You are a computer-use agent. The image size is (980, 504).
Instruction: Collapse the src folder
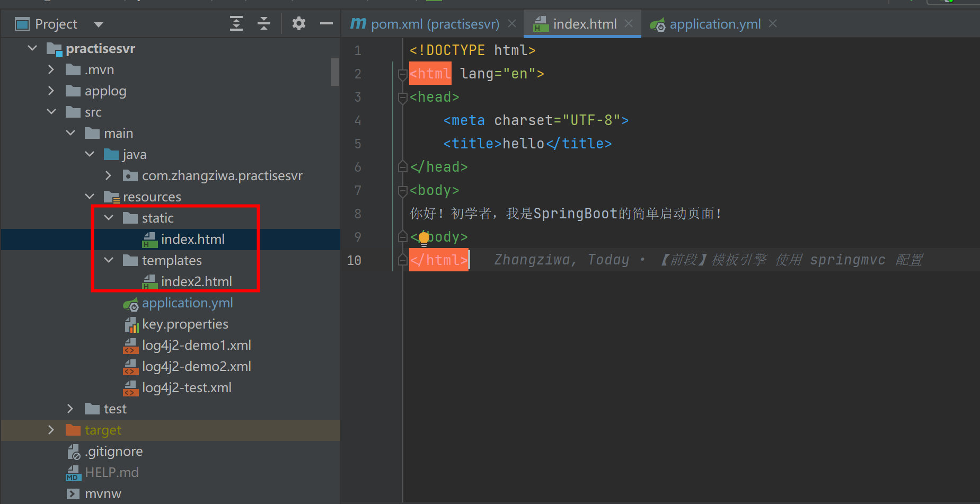coord(51,112)
